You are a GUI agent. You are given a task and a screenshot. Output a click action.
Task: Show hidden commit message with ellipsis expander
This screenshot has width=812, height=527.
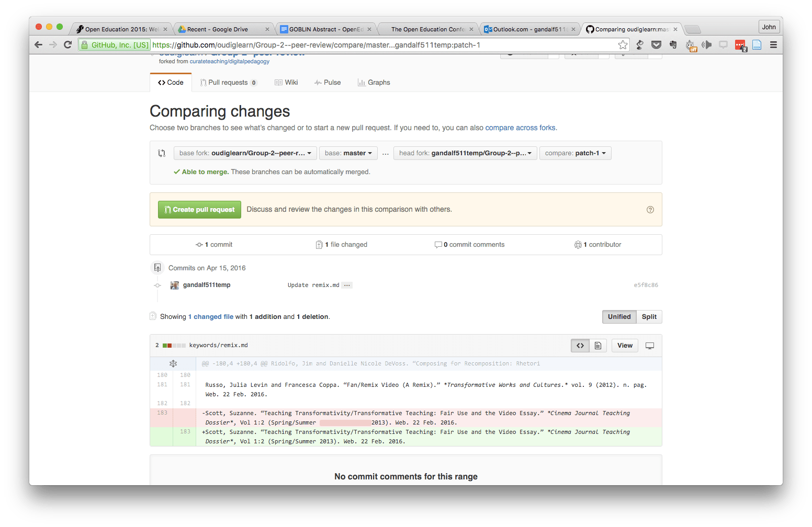(x=347, y=285)
